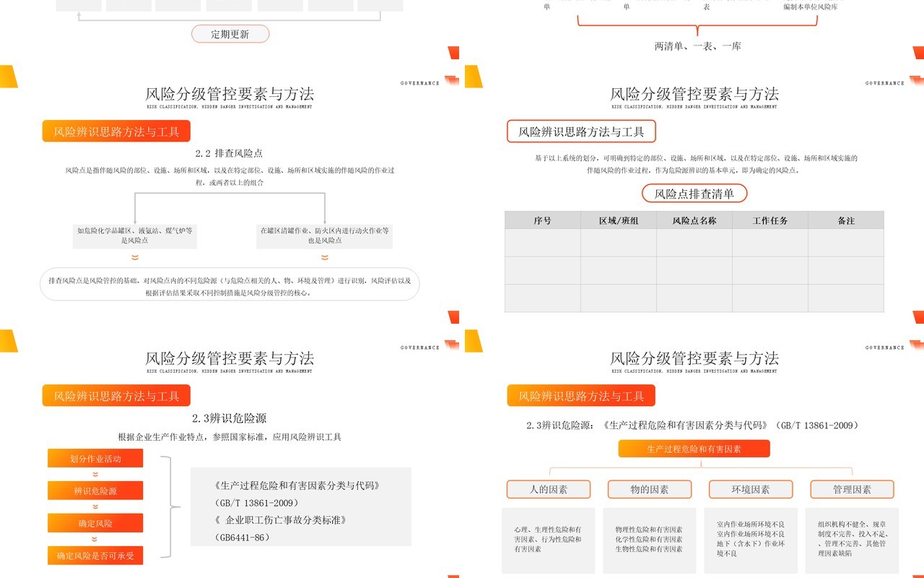Viewport: 924px width, 578px height.
Task: Click the double chevron under 如危险化学品罐区 box
Action: pyautogui.click(x=134, y=257)
